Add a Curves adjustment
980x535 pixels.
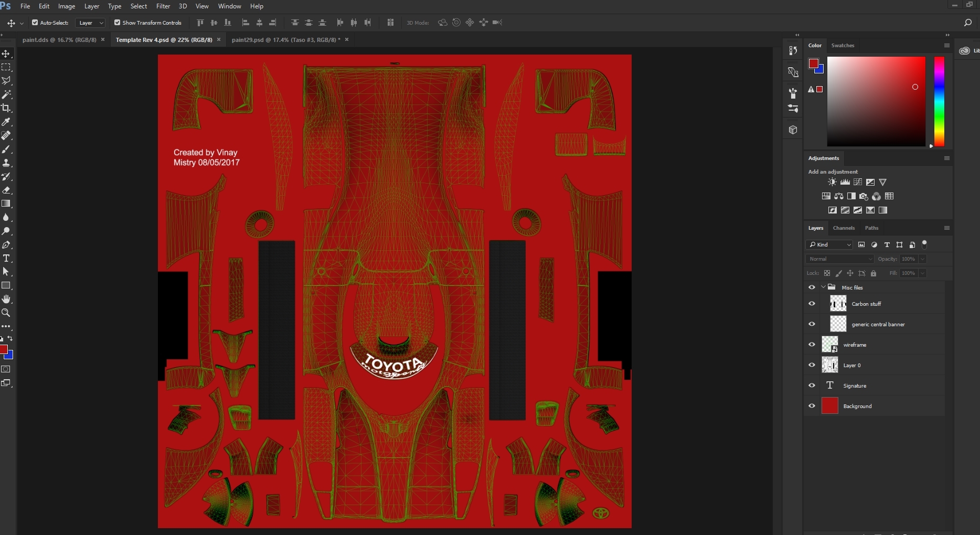click(x=858, y=182)
